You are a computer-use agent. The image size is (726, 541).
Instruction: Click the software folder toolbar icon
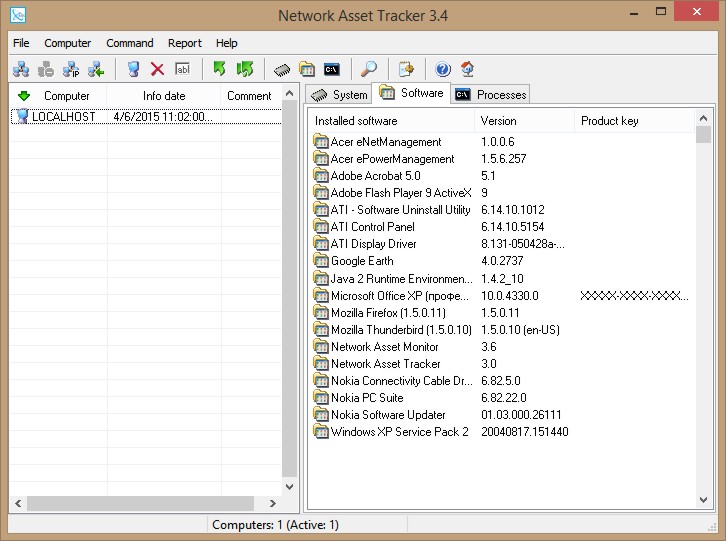307,69
